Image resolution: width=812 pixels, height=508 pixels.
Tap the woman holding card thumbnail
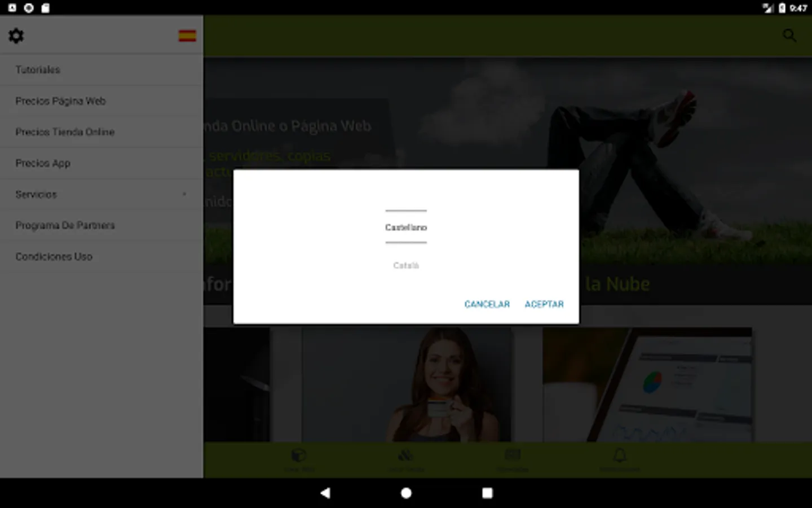pos(407,385)
